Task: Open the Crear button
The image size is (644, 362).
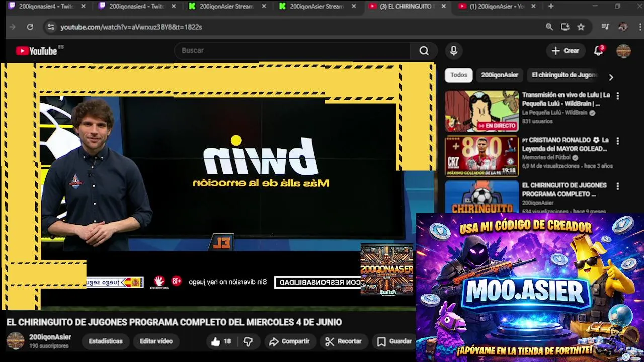Action: tap(565, 50)
